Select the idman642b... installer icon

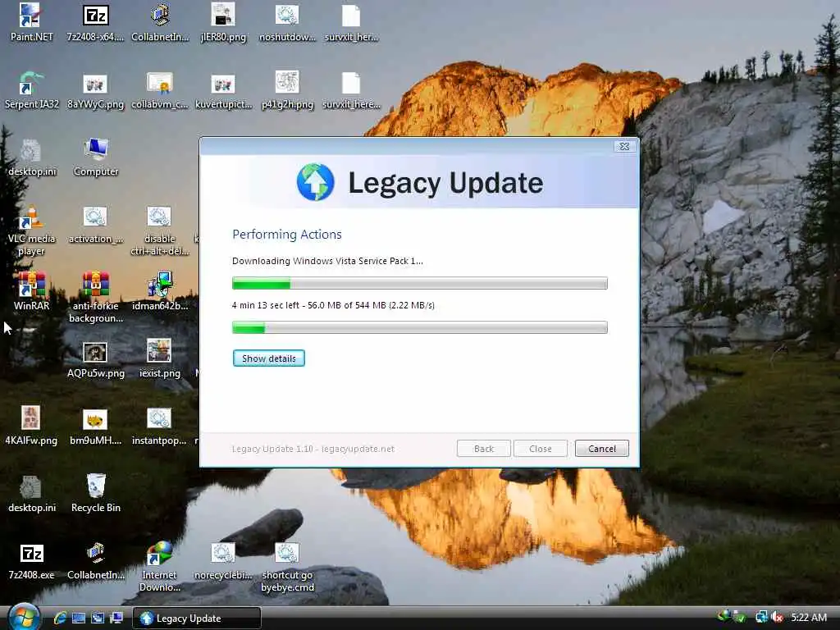(x=160, y=291)
